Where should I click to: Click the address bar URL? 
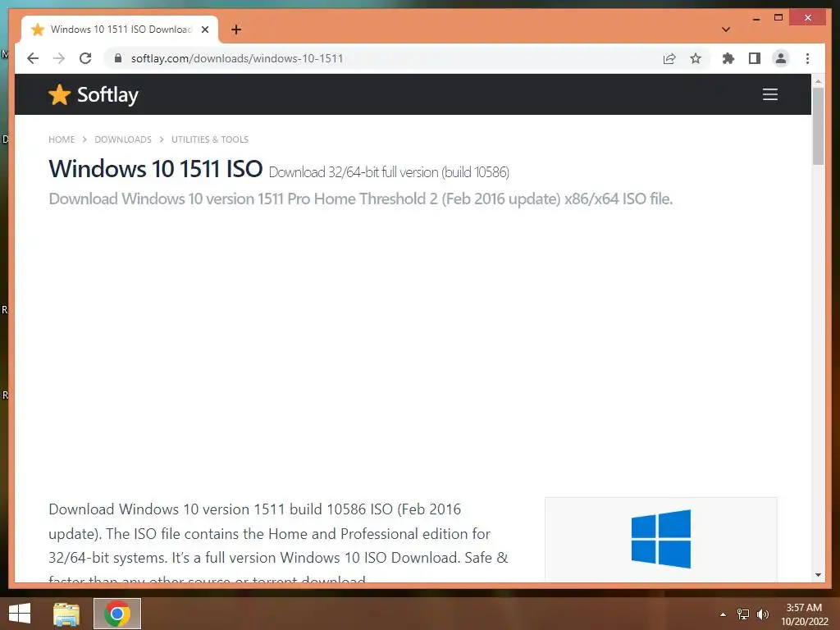click(x=237, y=58)
